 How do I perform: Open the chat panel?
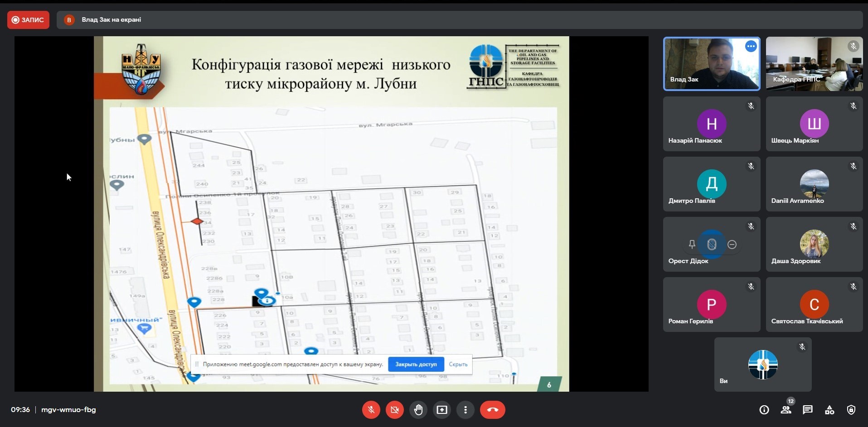coord(808,410)
